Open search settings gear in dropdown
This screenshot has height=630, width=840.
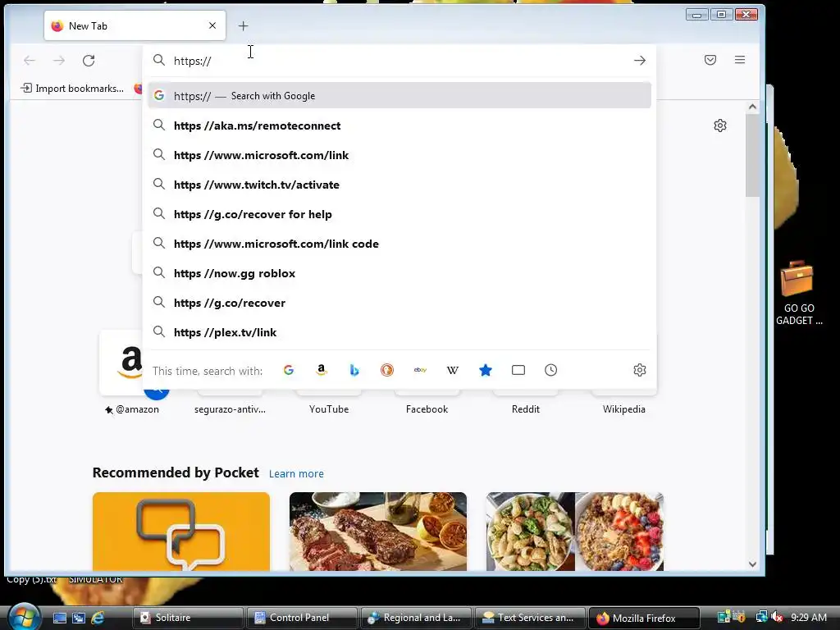tap(640, 370)
